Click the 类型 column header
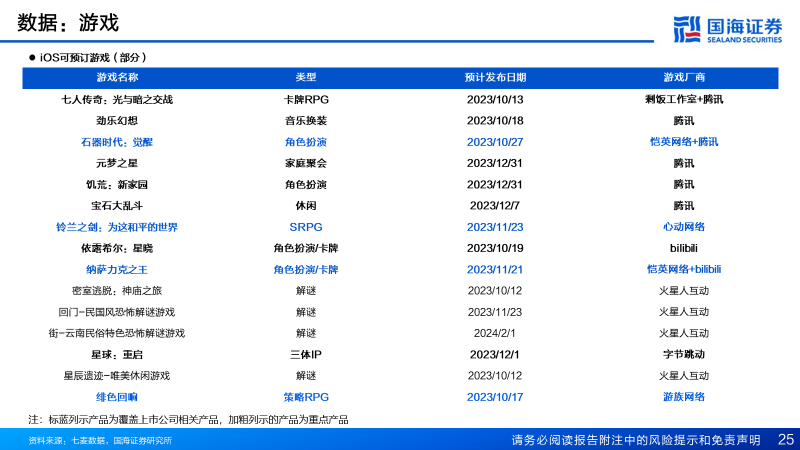 [306, 78]
